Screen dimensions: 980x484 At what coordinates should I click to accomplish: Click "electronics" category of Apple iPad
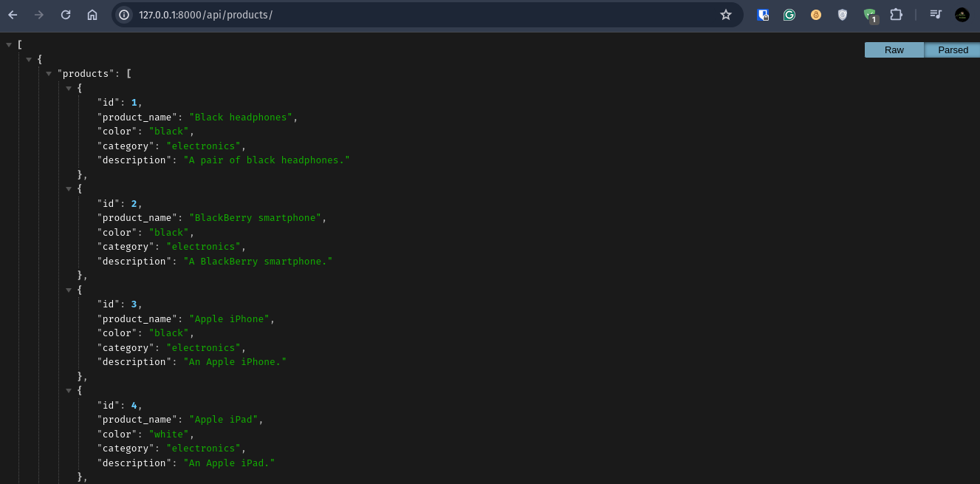[203, 449]
